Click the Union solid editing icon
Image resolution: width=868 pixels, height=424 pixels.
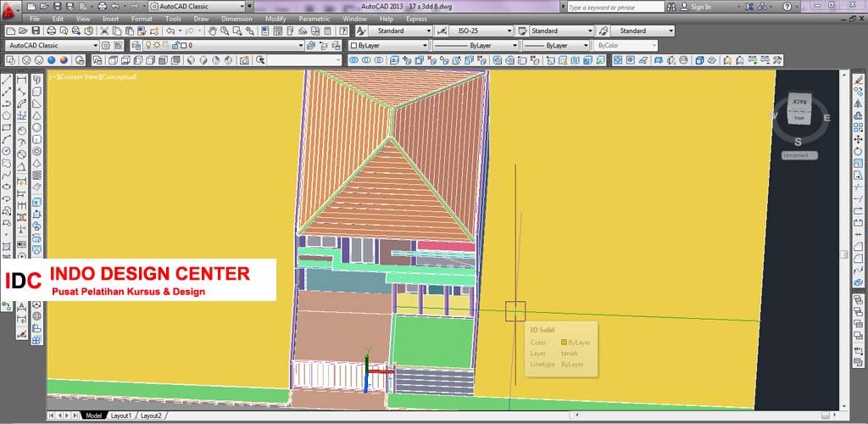[x=354, y=60]
